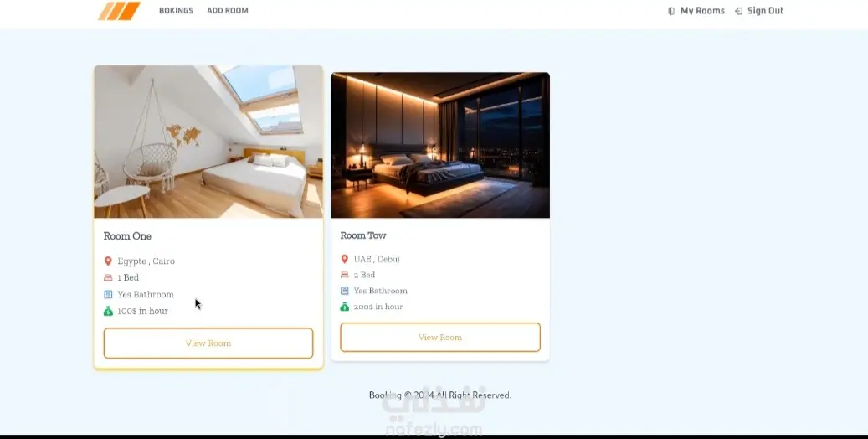This screenshot has width=868, height=439.
Task: Click the orange striped logo
Action: 119,11
